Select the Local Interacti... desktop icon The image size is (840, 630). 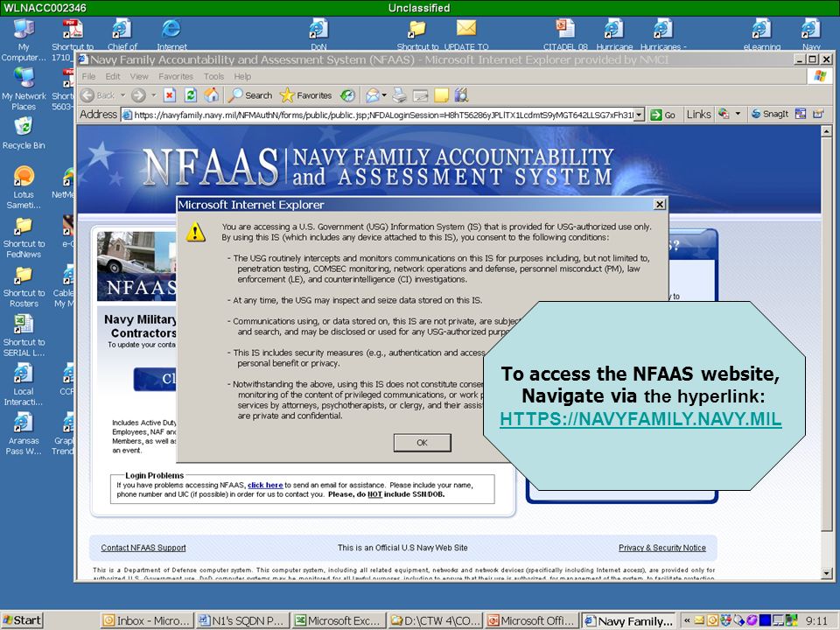coord(24,385)
